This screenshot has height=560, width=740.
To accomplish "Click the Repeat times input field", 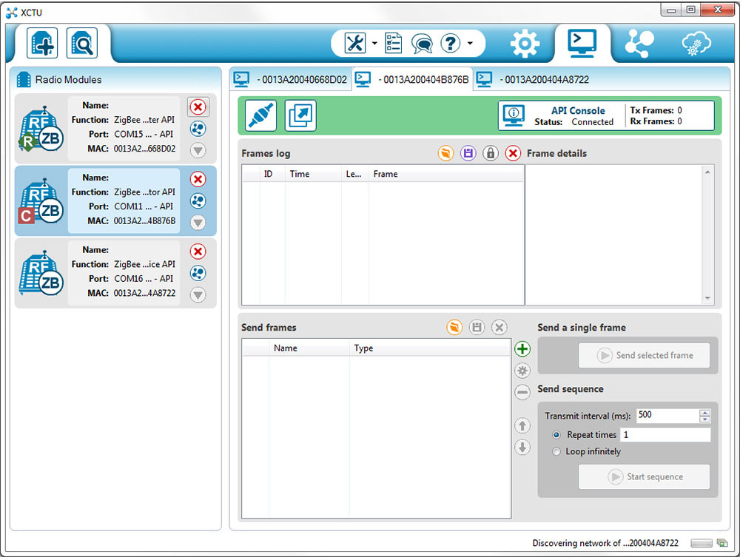I will pyautogui.click(x=665, y=434).
